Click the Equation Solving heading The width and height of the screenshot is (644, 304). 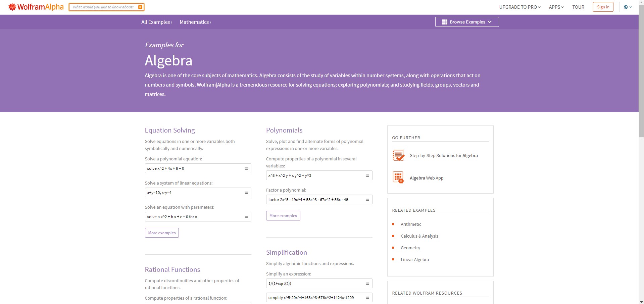[x=170, y=130]
